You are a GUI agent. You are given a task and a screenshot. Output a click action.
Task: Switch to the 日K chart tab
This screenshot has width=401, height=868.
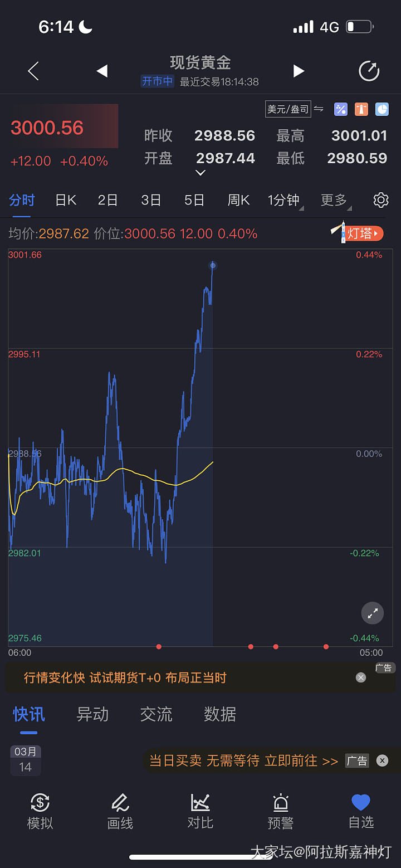[66, 201]
